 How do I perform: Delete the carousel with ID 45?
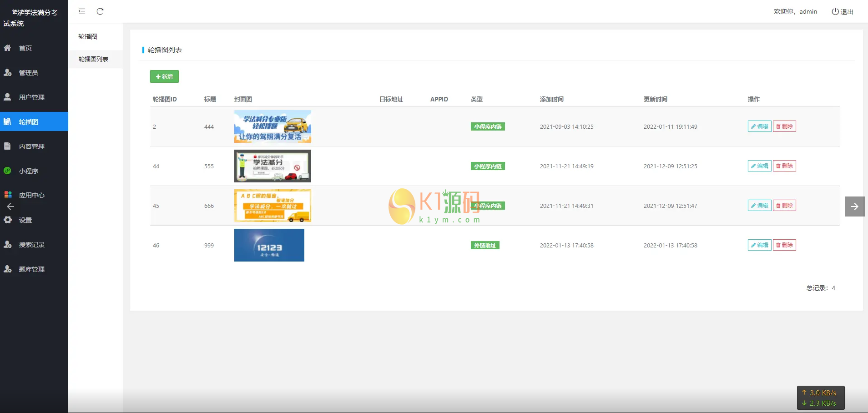tap(784, 206)
